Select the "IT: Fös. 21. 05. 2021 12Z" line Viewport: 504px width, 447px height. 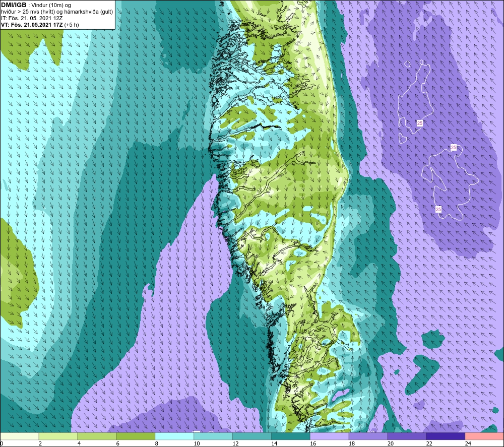(32, 18)
